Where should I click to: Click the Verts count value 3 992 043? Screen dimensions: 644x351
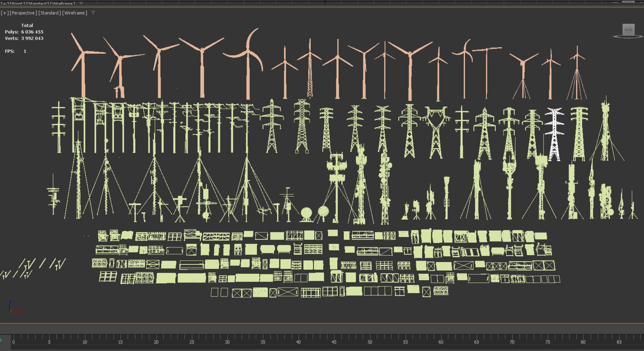click(32, 38)
